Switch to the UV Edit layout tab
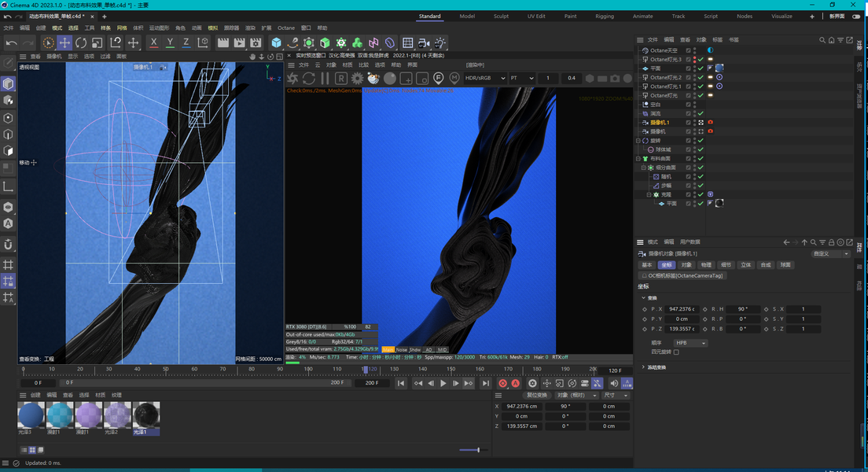Image resolution: width=868 pixels, height=472 pixels. [536, 16]
